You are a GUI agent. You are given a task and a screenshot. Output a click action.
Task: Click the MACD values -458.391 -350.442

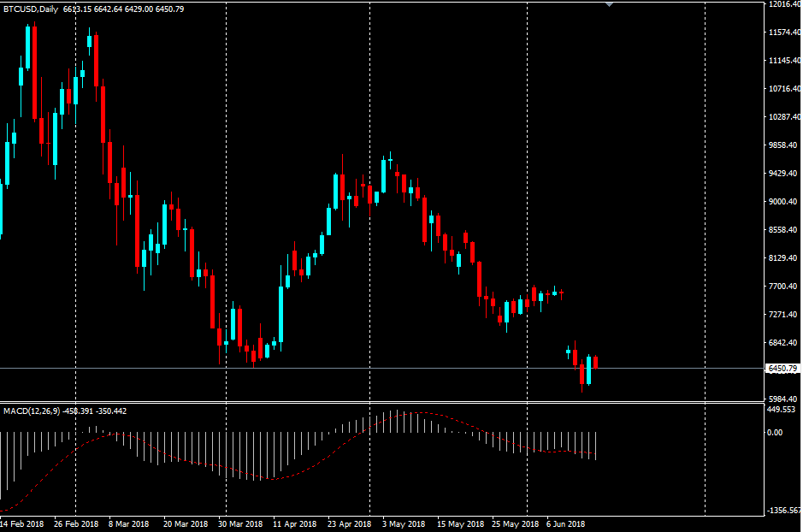(95, 411)
